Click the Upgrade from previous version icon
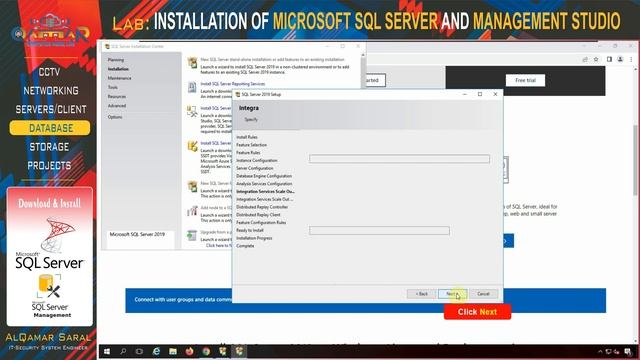 pos(192,236)
